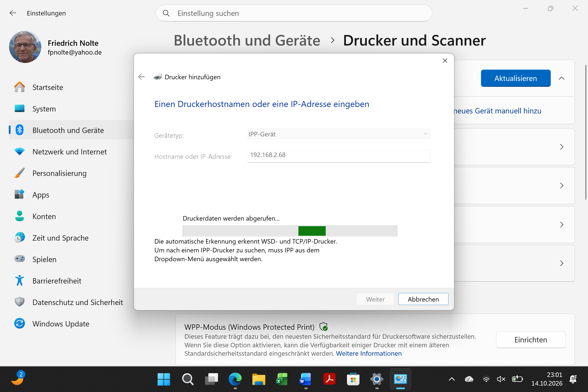Viewport: 588px width, 392px height.
Task: Click the Bluetooth und Geräte breadcrumb
Action: tap(247, 41)
